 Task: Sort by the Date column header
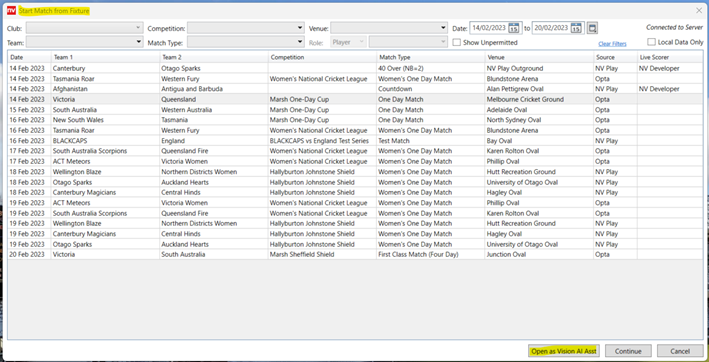pyautogui.click(x=29, y=57)
